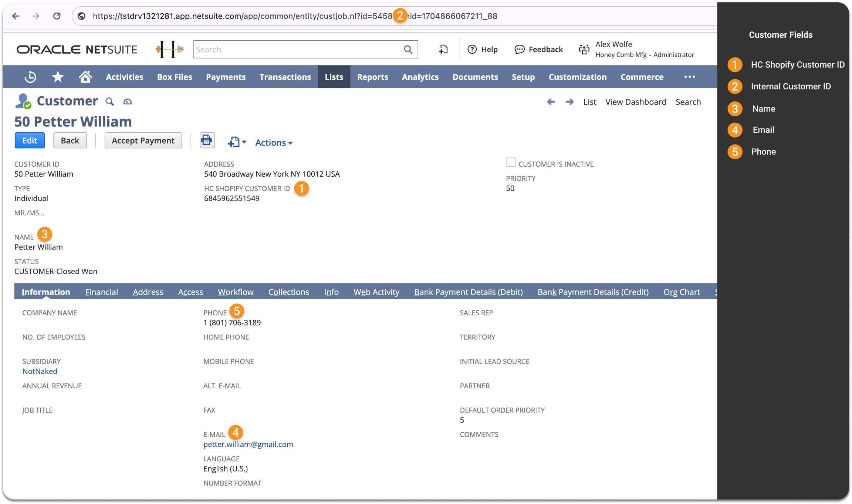Switch to the Information subtab
This screenshot has height=504, width=852.
(46, 292)
